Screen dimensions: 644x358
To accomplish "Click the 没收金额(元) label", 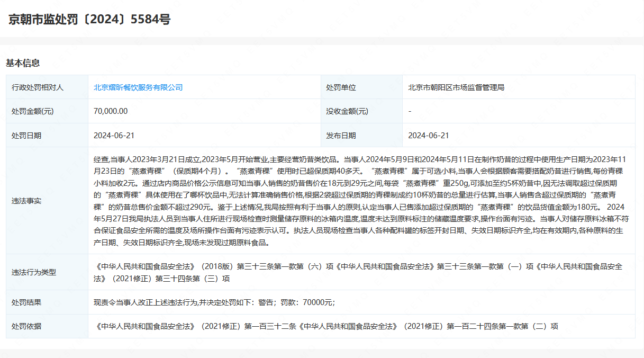I will click(x=347, y=111).
